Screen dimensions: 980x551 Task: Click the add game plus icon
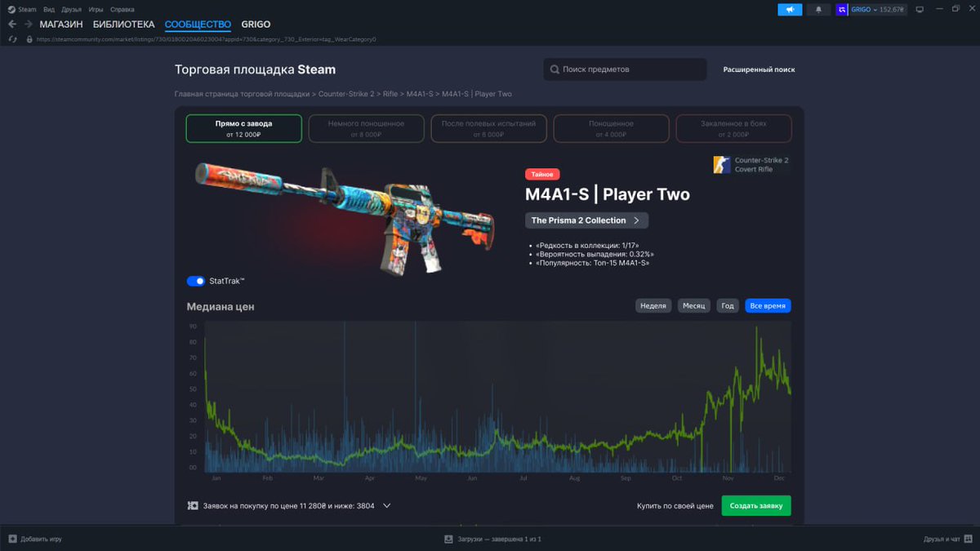click(x=12, y=539)
